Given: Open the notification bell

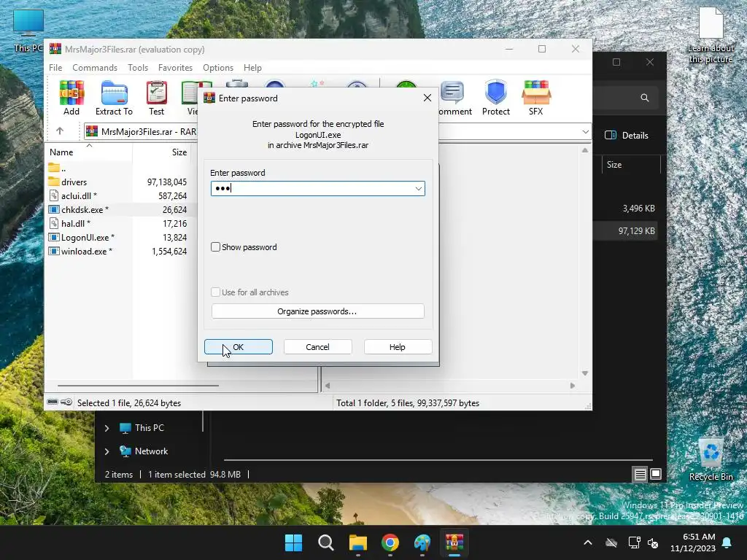Looking at the screenshot, I should pyautogui.click(x=727, y=542).
